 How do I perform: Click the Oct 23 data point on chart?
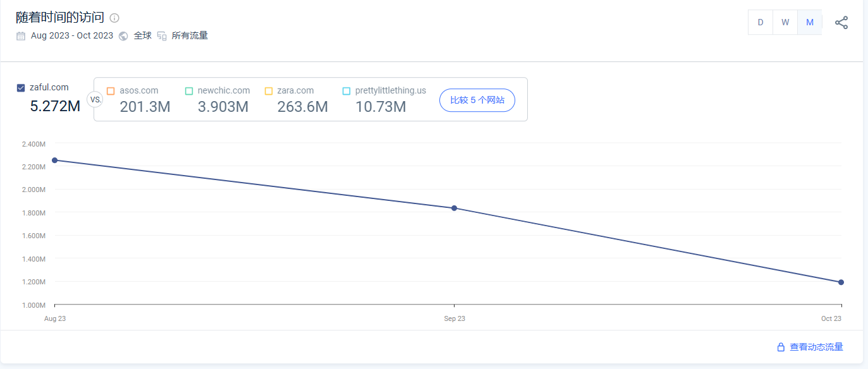point(841,282)
